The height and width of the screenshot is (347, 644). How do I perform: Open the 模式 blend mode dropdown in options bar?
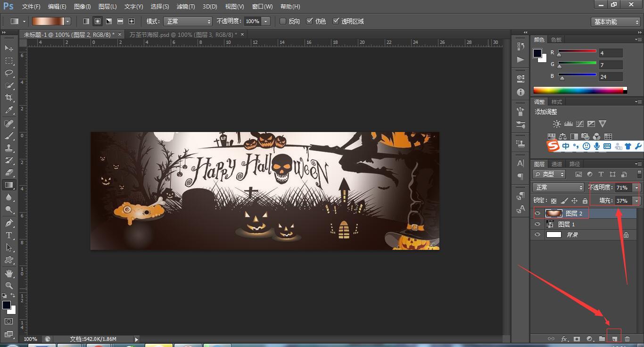[188, 21]
